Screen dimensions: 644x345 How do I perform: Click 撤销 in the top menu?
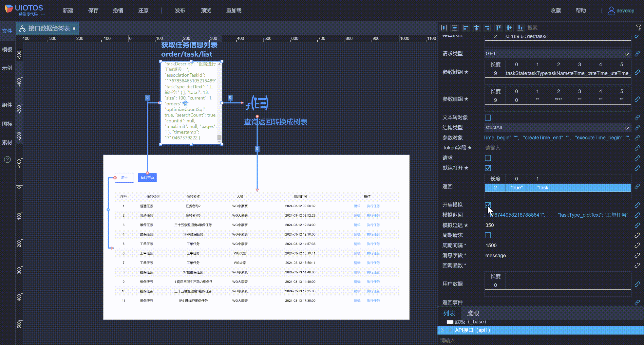(118, 10)
